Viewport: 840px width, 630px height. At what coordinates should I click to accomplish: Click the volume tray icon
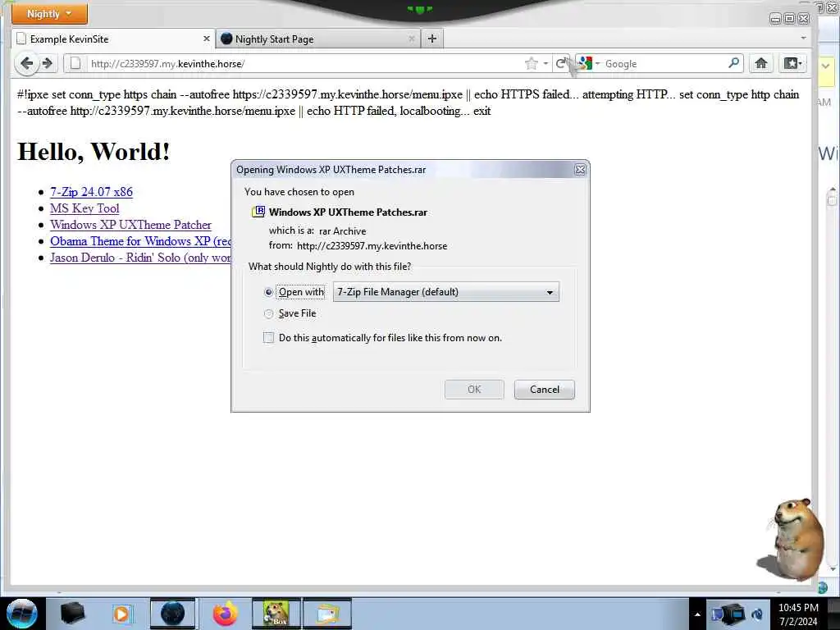(x=757, y=614)
